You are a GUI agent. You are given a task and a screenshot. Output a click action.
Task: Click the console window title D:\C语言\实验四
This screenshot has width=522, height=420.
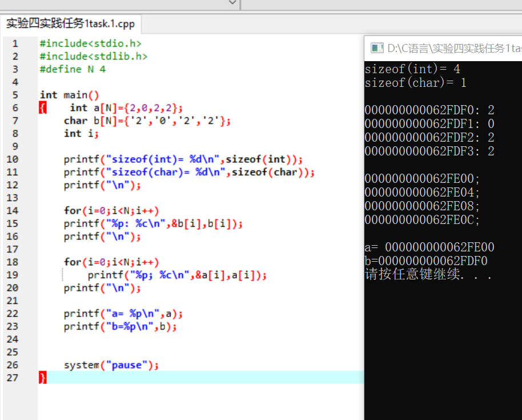[x=454, y=49]
